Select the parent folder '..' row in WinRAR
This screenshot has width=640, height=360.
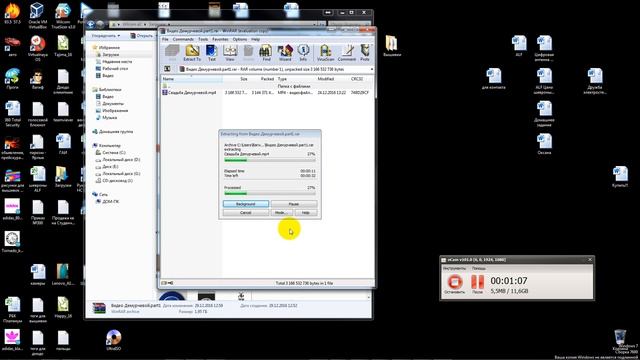coord(267,86)
